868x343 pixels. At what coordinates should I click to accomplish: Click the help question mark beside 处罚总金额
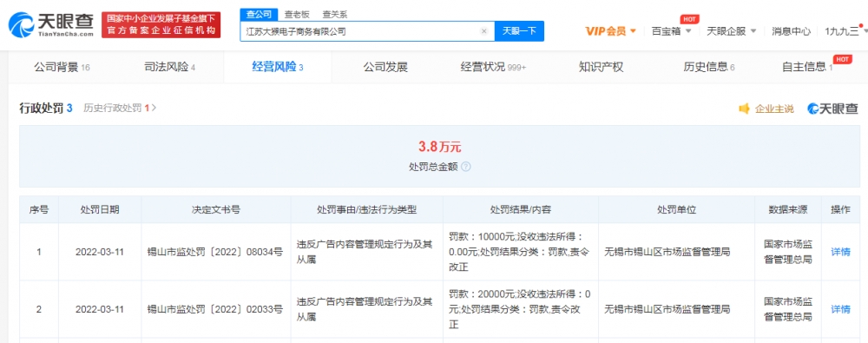[x=465, y=166]
